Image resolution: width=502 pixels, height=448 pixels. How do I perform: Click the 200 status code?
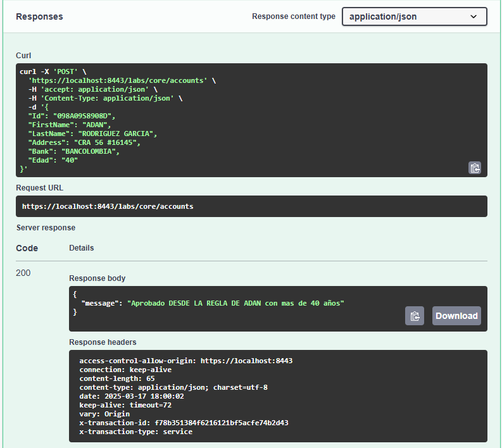click(23, 273)
